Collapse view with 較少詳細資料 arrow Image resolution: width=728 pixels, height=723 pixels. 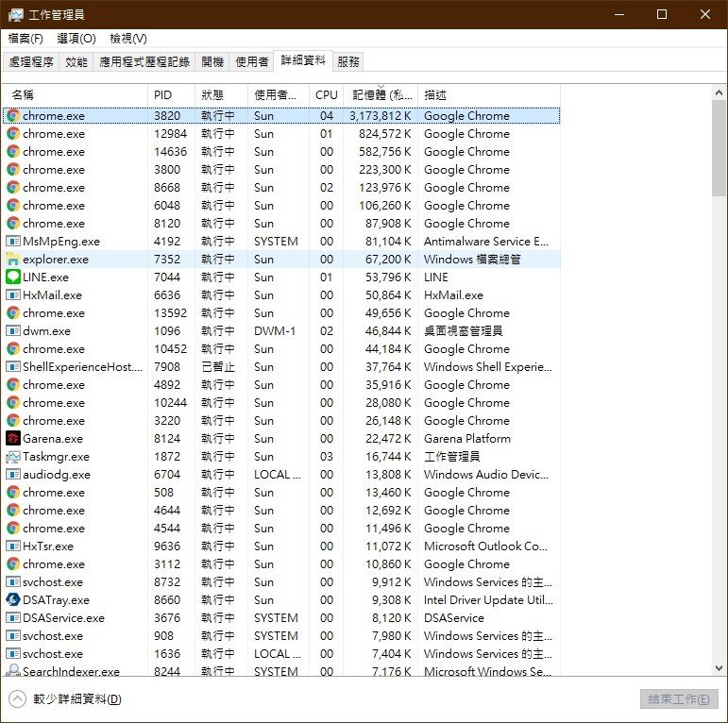coord(17,698)
